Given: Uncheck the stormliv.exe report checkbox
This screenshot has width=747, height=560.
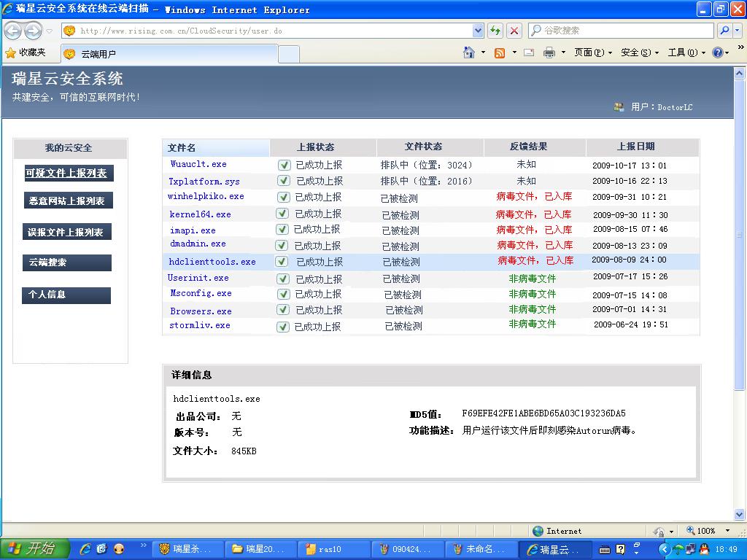Looking at the screenshot, I should tap(283, 327).
